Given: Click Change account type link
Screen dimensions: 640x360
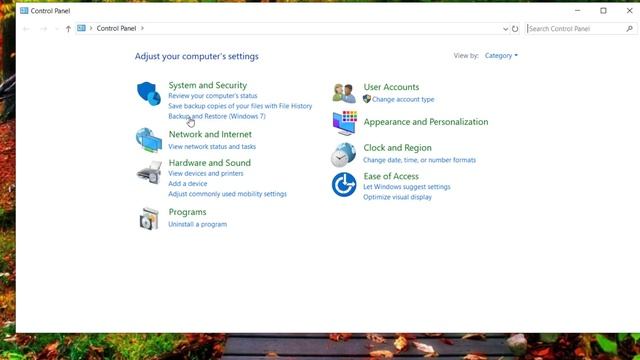Looking at the screenshot, I should 403,99.
